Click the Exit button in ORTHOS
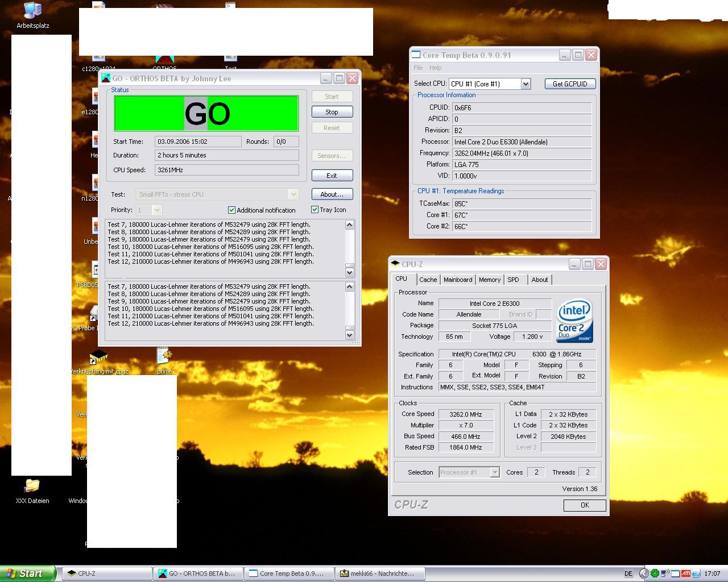Image resolution: width=728 pixels, height=582 pixels. 332,176
